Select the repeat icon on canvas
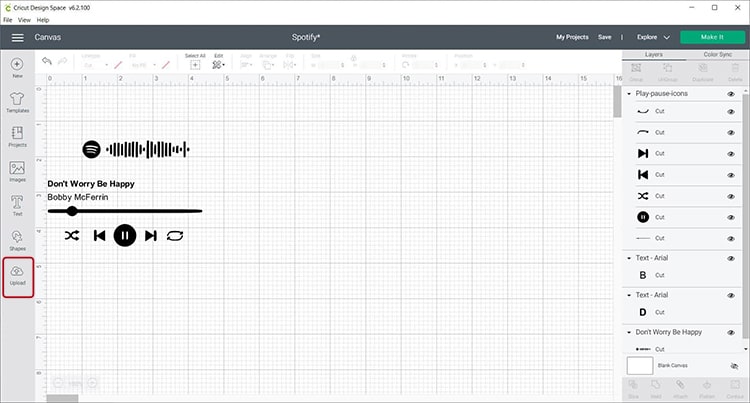This screenshot has height=403, width=750. tap(175, 236)
